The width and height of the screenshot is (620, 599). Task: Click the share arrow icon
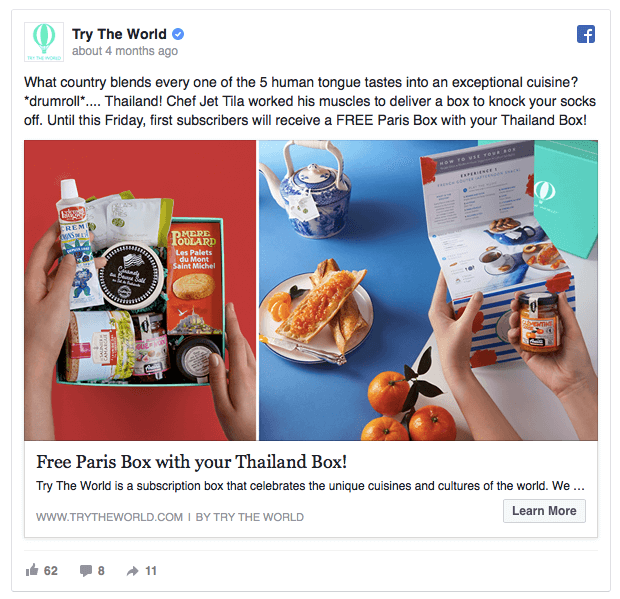[132, 571]
